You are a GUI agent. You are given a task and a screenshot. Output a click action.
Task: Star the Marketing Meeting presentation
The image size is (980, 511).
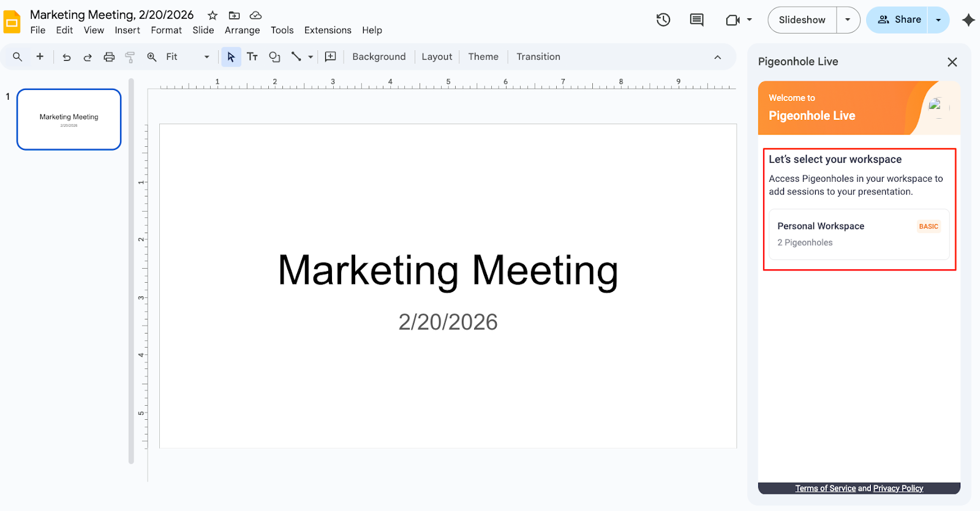pyautogui.click(x=213, y=15)
